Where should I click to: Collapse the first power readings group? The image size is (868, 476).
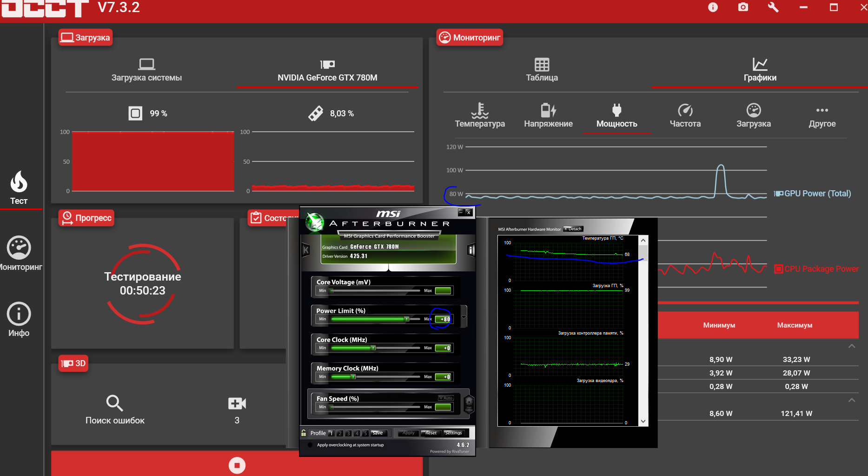click(x=852, y=346)
